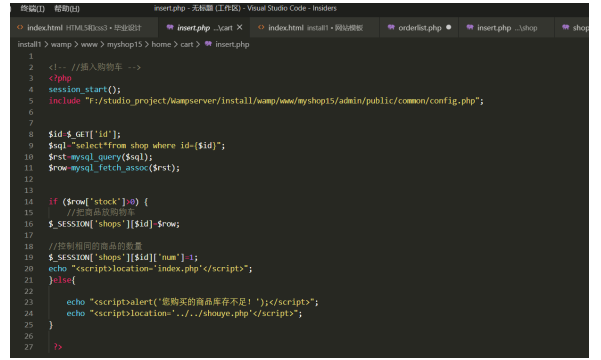Viewport: 601px width, 360px height.
Task: Click the closing ?> PHP tag
Action: 58,347
